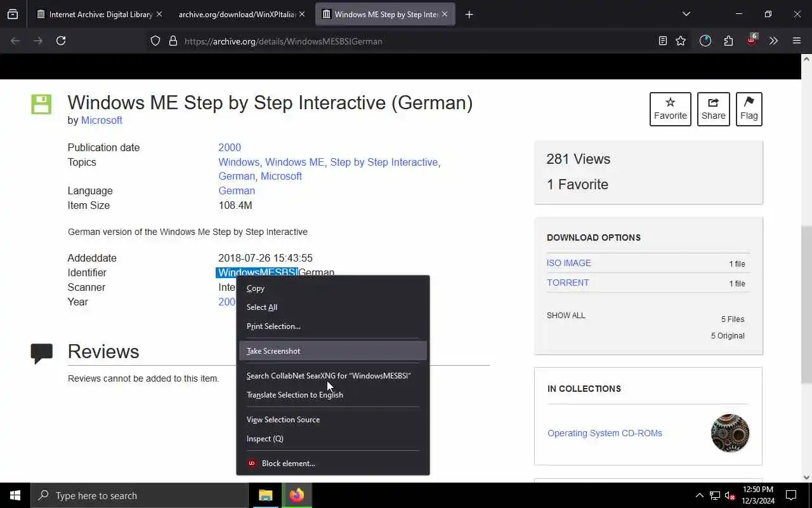Image resolution: width=812 pixels, height=508 pixels.
Task: Open the muted volume tray icon
Action: click(730, 495)
